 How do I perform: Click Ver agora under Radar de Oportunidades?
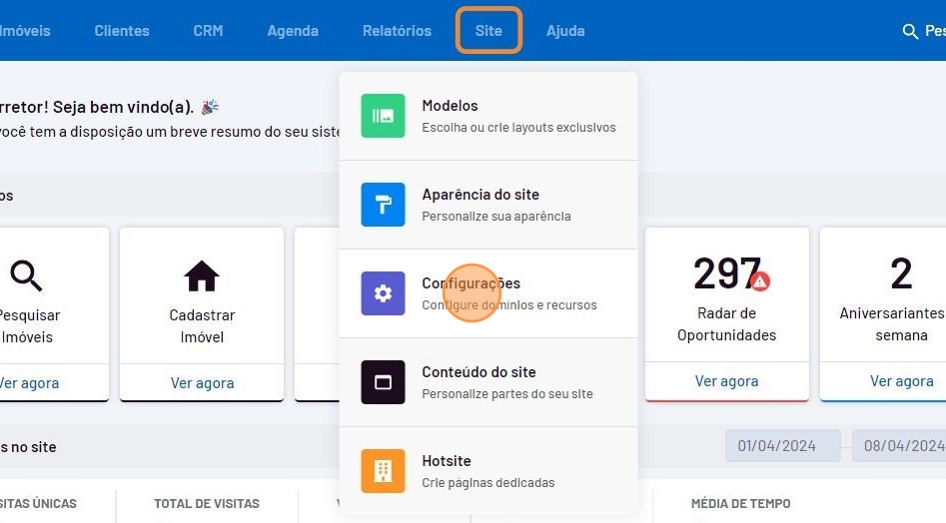726,381
